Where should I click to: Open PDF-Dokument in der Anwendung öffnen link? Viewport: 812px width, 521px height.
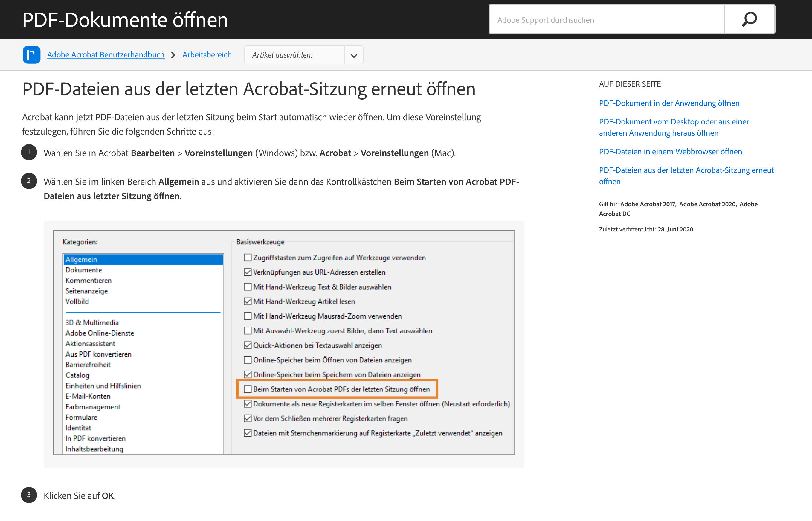click(x=669, y=103)
